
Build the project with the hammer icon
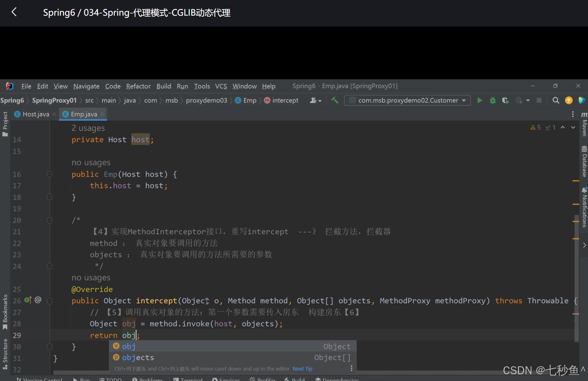click(335, 100)
